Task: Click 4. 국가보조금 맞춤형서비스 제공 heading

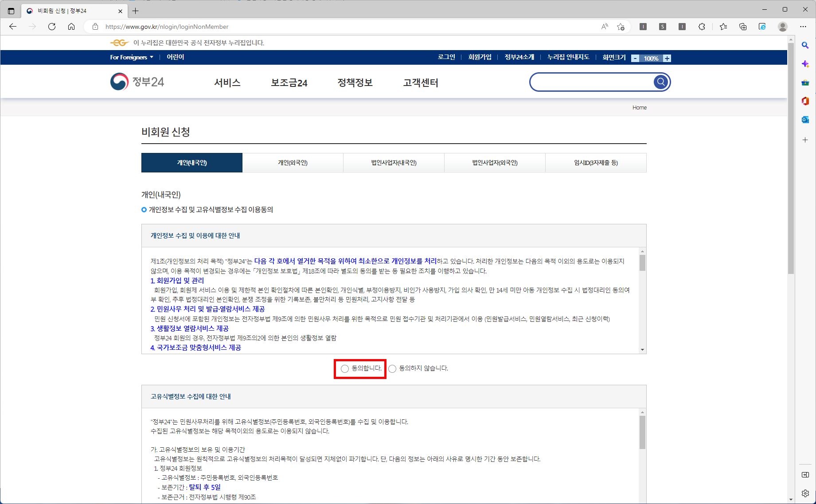Action: 196,348
